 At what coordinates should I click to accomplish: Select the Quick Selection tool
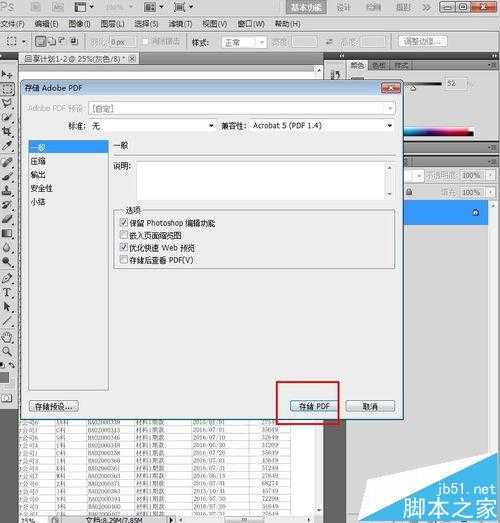click(x=7, y=117)
